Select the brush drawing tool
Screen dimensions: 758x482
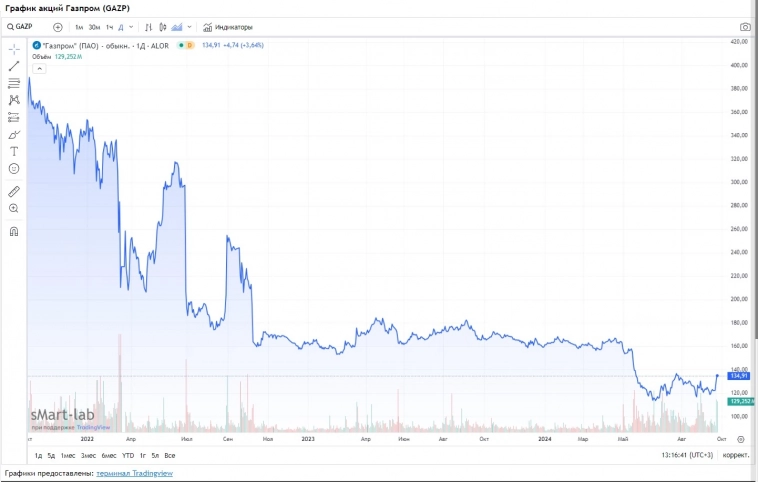14,134
